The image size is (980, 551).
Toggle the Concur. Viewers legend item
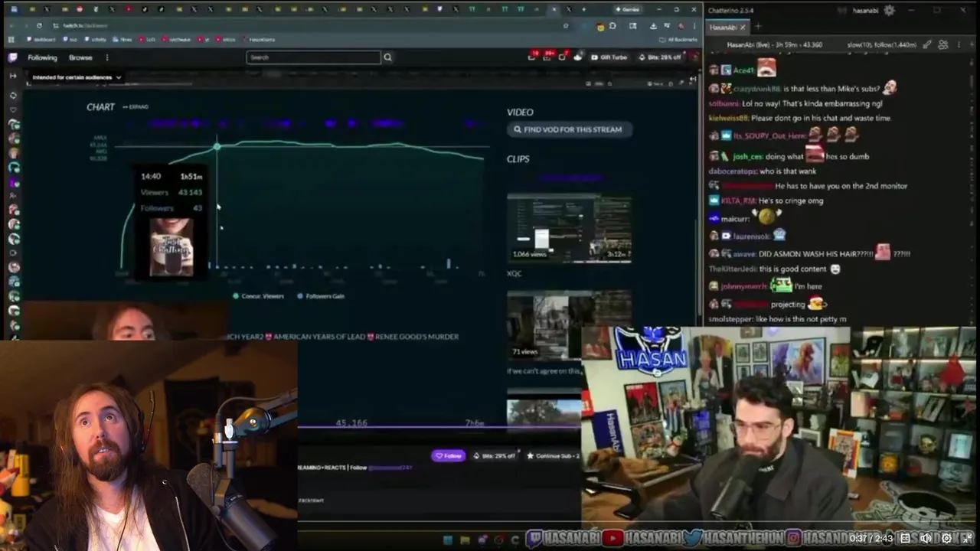click(258, 296)
